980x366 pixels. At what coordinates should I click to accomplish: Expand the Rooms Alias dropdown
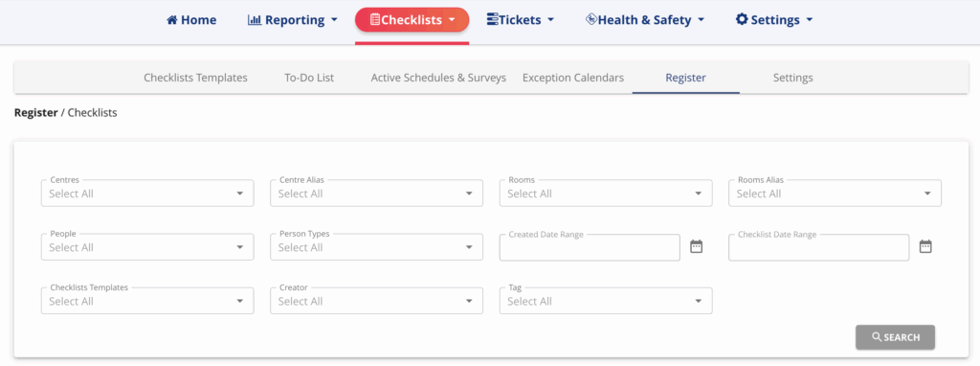[835, 194]
